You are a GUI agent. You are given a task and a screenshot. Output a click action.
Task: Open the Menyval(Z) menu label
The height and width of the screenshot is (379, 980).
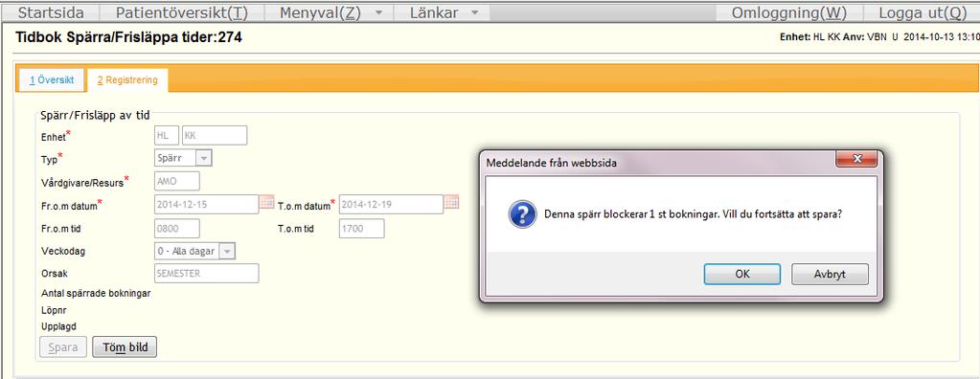[320, 12]
